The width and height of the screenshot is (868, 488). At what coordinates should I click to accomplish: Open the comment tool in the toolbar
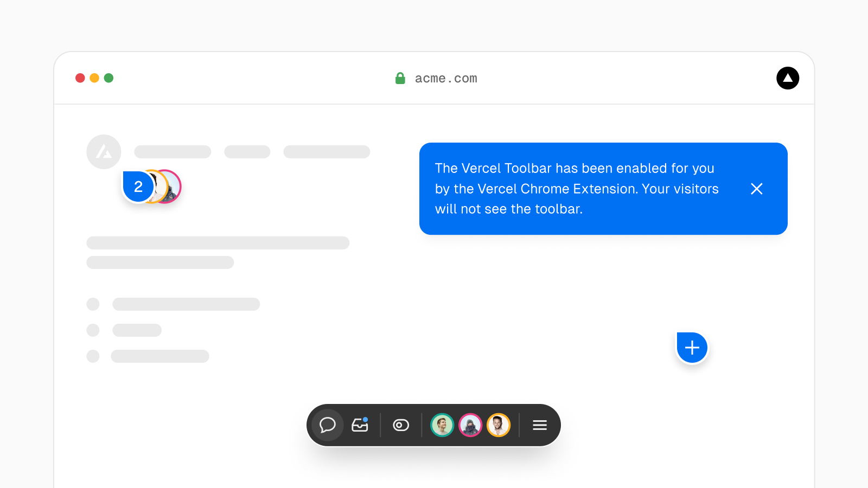click(x=328, y=425)
